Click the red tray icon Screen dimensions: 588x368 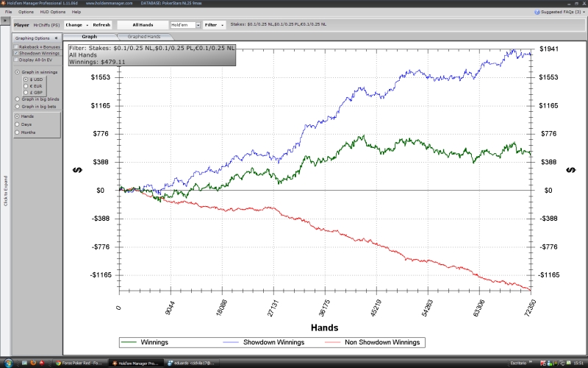point(543,363)
